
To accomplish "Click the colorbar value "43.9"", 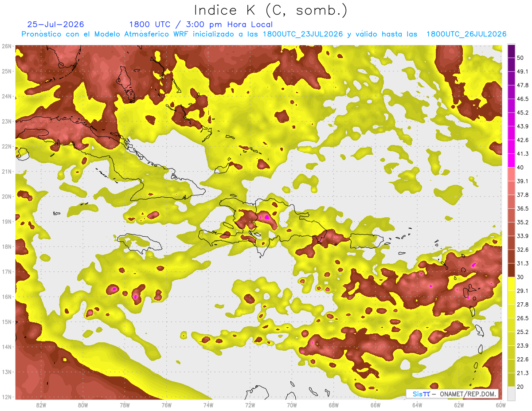I will [x=523, y=126].
